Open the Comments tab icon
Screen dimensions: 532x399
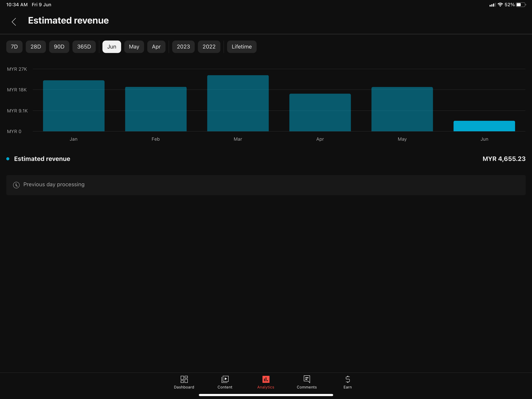[307, 379]
